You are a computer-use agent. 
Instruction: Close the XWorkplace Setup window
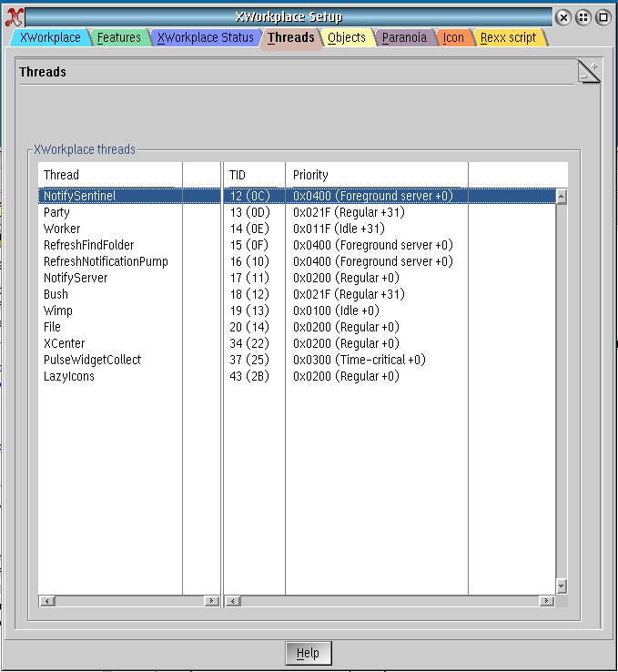563,17
